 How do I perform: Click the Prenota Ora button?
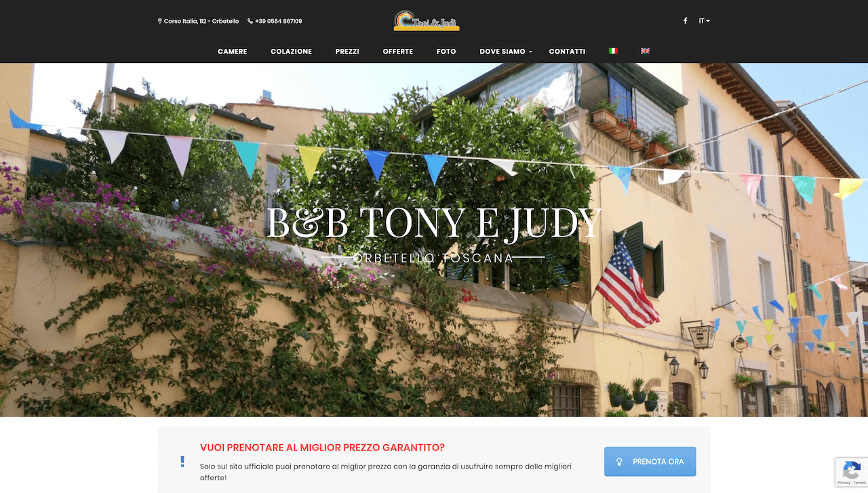[x=650, y=462]
